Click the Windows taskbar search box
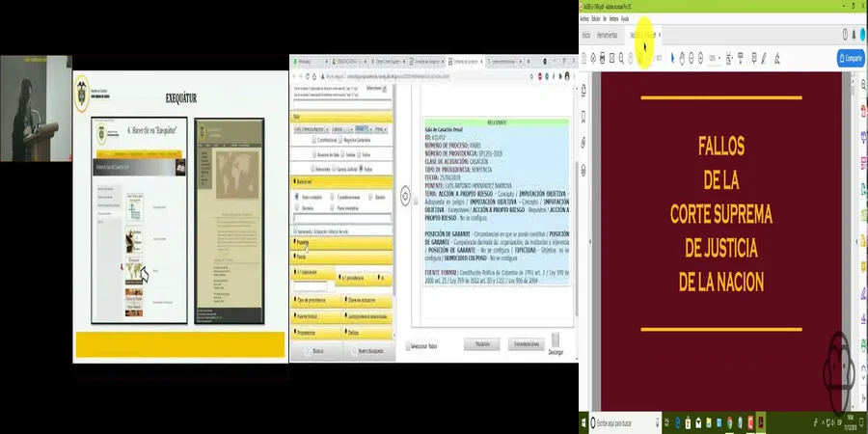The height and width of the screenshot is (434, 868). point(626,423)
